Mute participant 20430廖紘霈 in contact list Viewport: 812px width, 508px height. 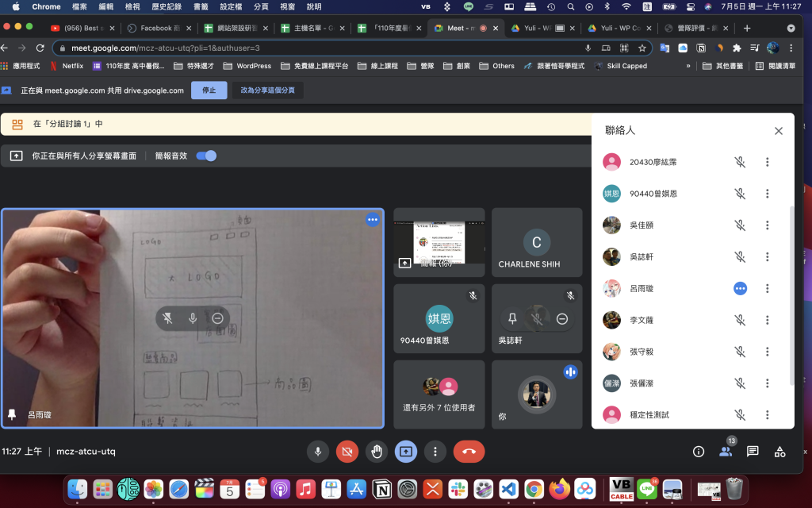pyautogui.click(x=740, y=162)
